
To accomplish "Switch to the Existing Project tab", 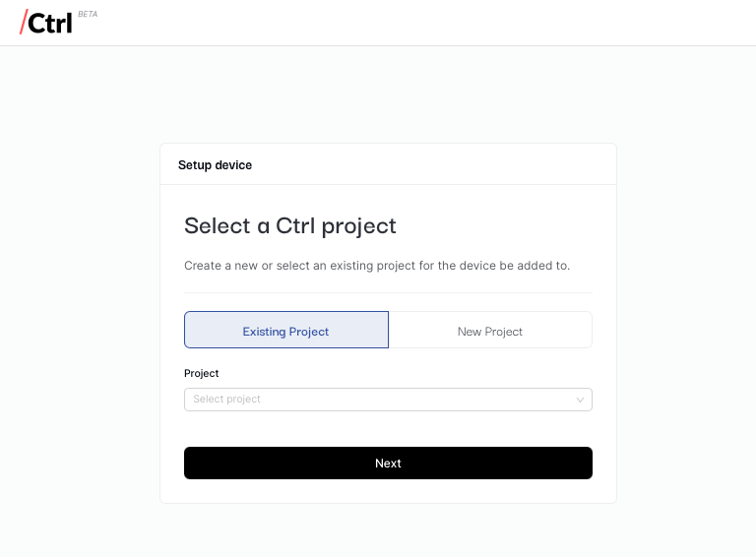I will pos(286,331).
